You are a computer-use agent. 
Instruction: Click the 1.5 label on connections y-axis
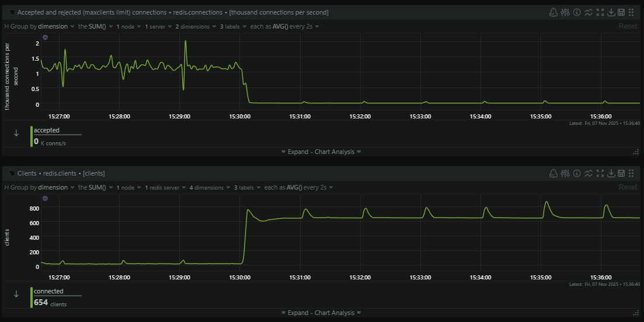tap(34, 58)
